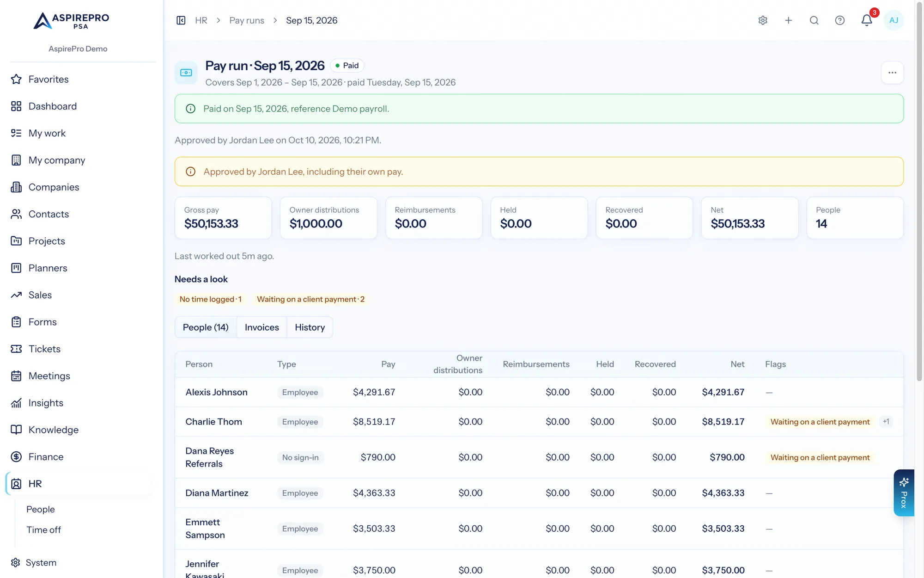
Task: Open the Prox assistant side tab
Action: [904, 493]
